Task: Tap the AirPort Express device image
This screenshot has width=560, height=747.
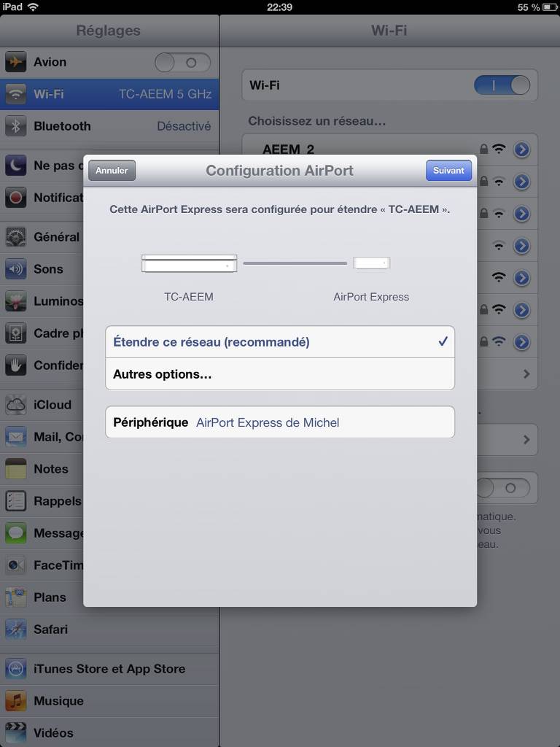Action: pos(371,263)
